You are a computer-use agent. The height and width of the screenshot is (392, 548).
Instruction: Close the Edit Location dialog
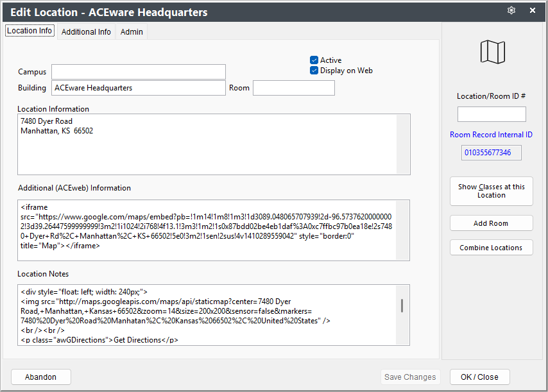(532, 10)
